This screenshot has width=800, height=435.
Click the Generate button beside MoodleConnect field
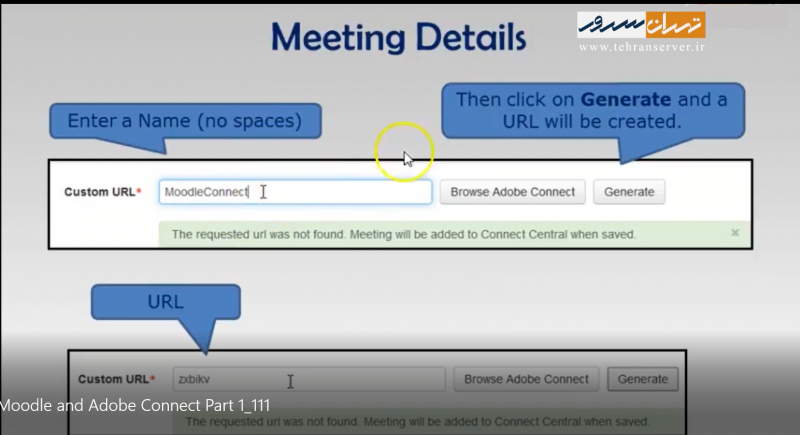click(628, 192)
